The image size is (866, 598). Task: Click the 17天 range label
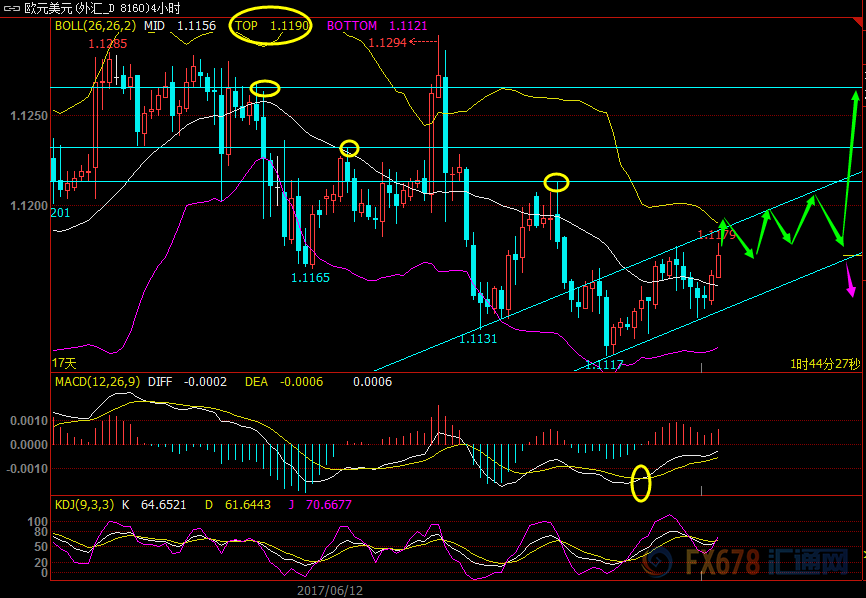(65, 361)
